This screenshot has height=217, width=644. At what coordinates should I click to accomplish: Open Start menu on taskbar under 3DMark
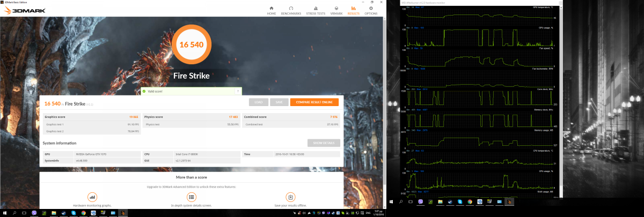tap(5, 213)
